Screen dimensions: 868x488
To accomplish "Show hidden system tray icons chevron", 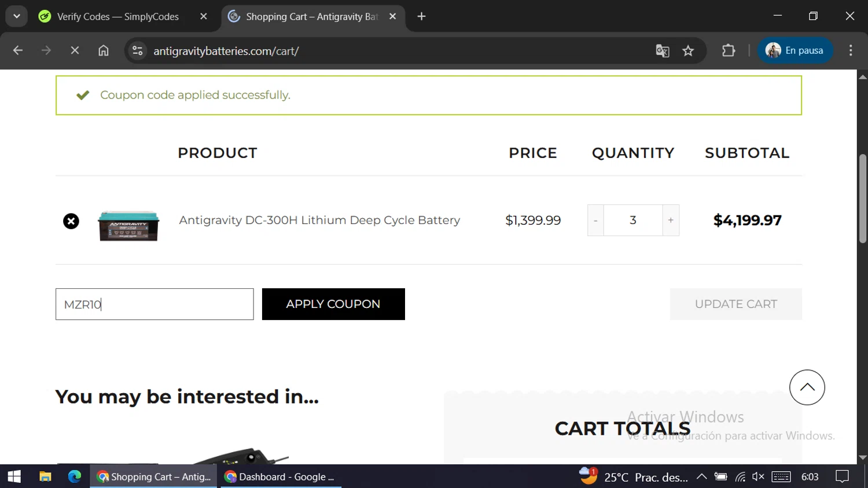I will click(701, 476).
